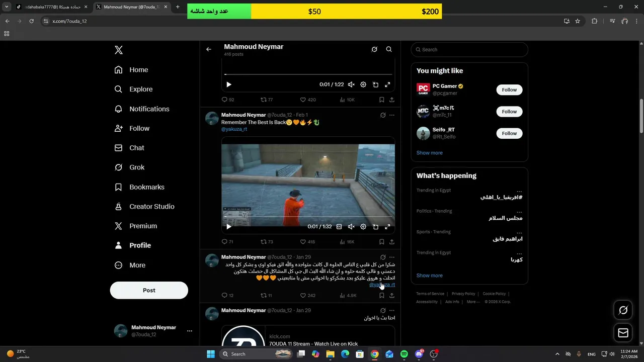Click Show more under You might like

click(x=430, y=153)
